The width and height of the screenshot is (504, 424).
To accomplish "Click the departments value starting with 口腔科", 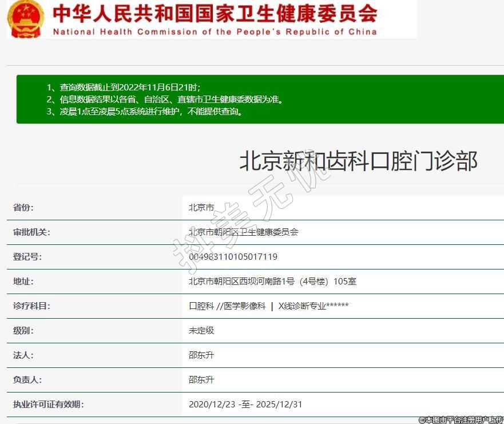I will point(268,306).
